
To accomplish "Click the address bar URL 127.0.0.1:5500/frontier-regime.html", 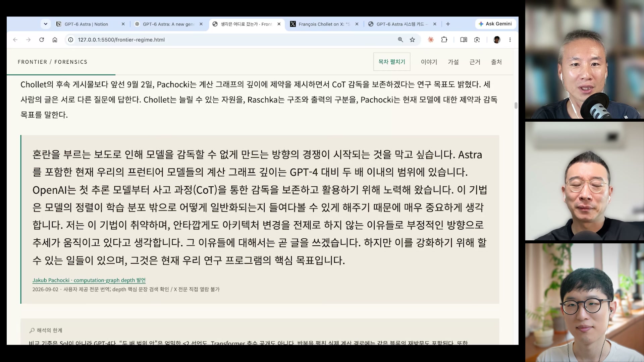I will (x=121, y=40).
